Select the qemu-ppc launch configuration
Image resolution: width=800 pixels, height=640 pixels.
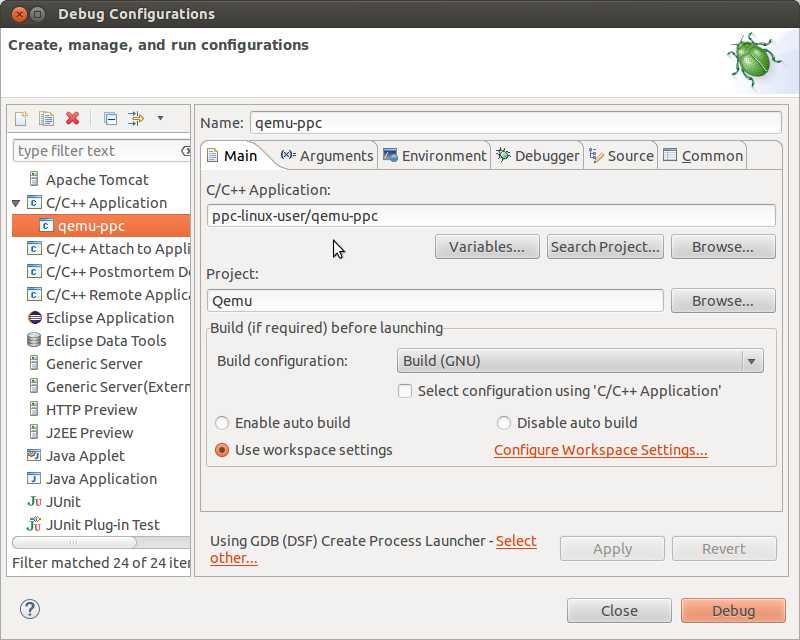(x=101, y=226)
